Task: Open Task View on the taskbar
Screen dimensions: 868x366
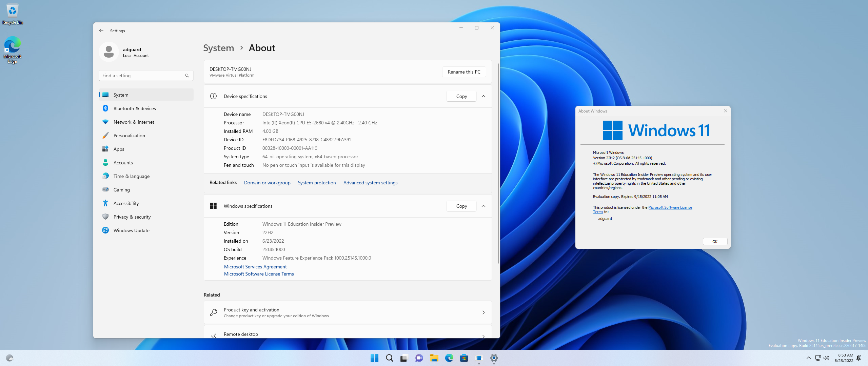Action: click(x=404, y=358)
